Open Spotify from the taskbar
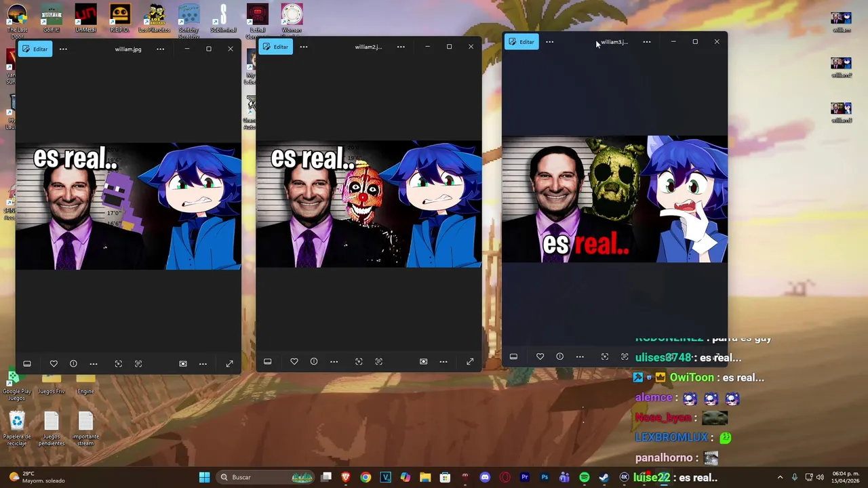Screen dimensions: 868x488 (585, 477)
